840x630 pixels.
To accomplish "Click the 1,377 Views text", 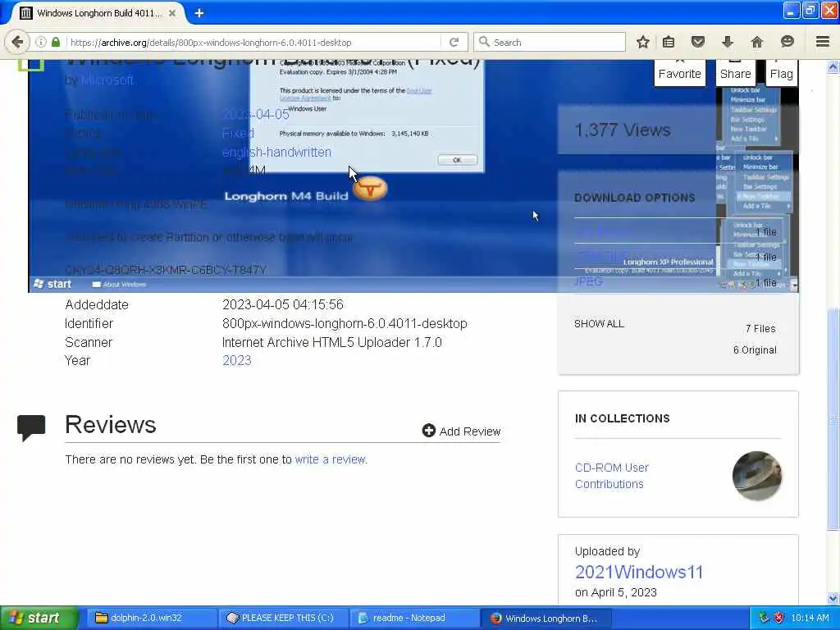I will 622,130.
